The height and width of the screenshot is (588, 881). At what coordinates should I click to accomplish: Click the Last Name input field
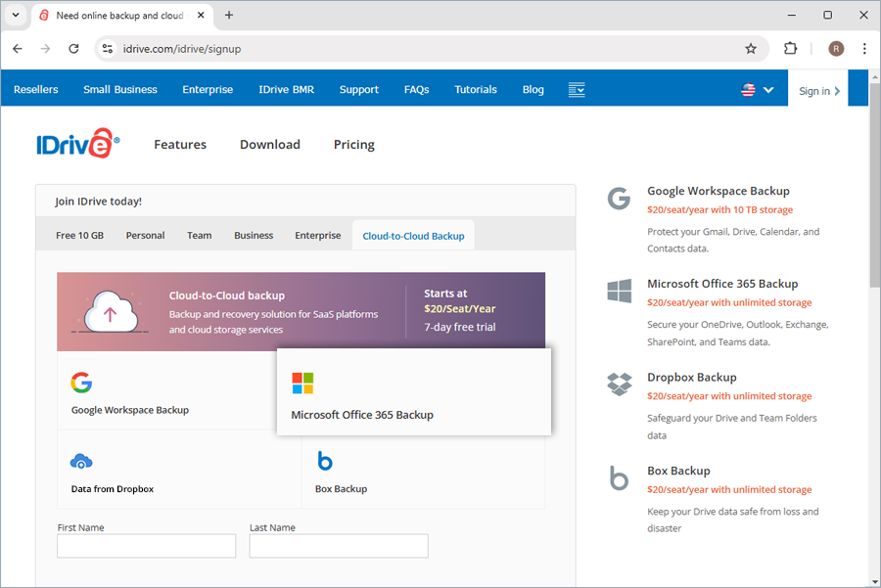339,546
